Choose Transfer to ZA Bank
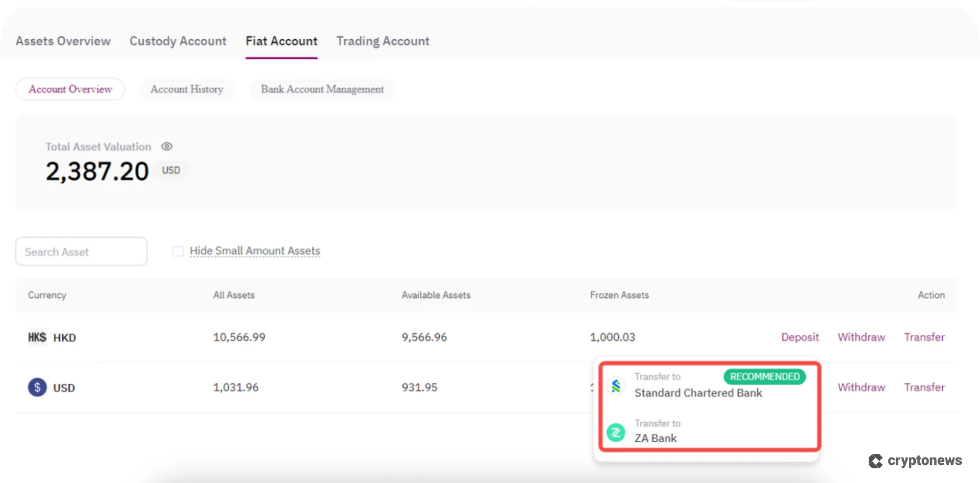The height and width of the screenshot is (483, 980). coord(657,434)
